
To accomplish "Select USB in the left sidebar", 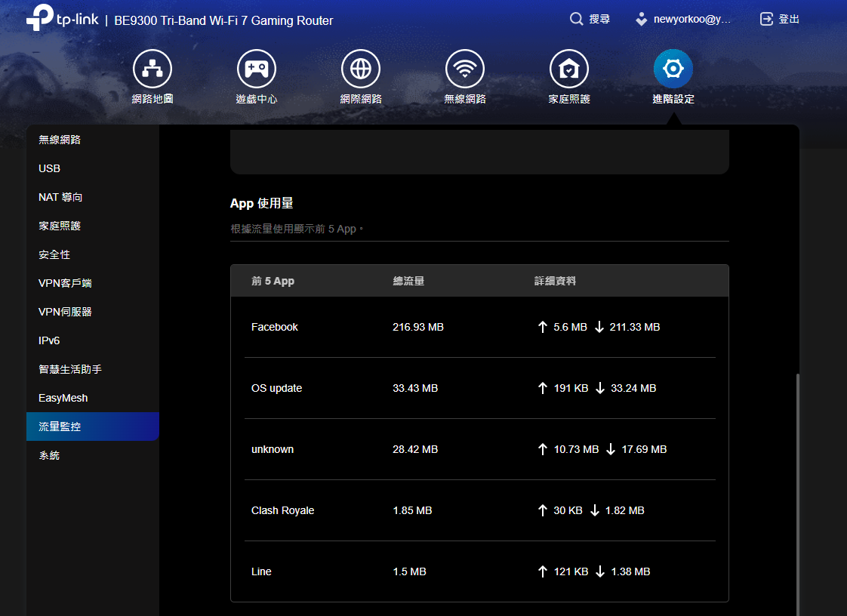I will point(93,168).
